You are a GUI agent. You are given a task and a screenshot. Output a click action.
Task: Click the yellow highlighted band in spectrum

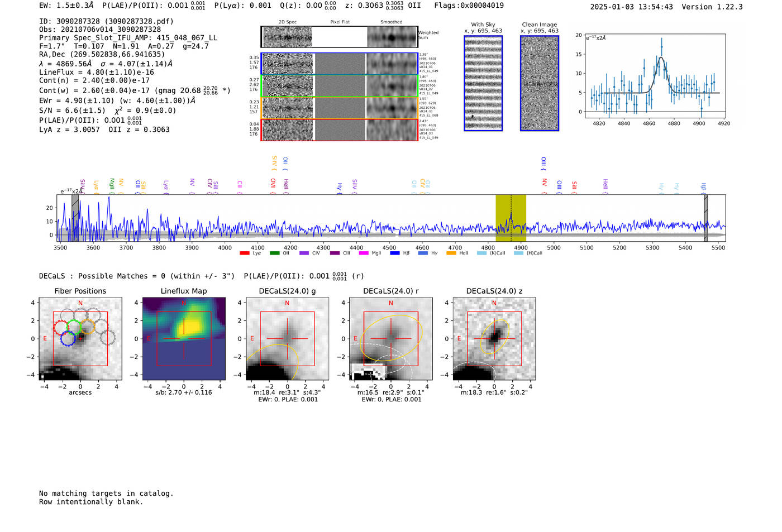[x=511, y=218]
